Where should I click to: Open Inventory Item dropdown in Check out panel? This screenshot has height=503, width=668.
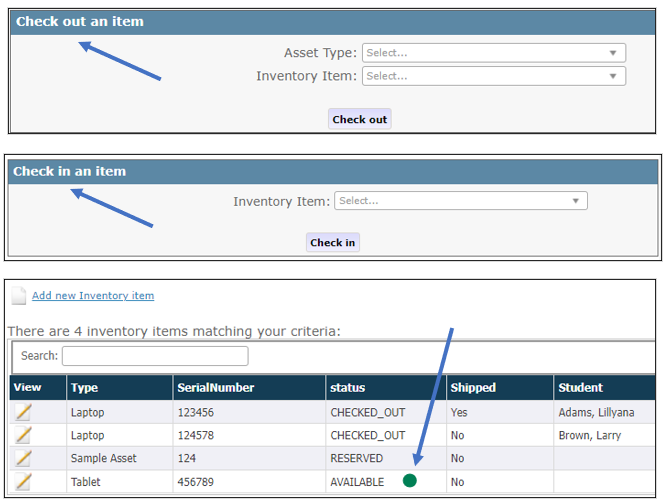(x=494, y=76)
